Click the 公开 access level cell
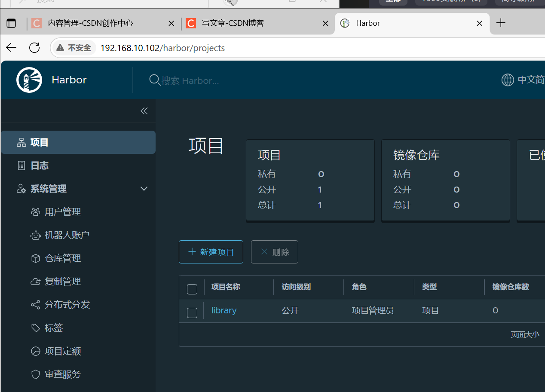Screen dimensions: 545x392 coord(290,310)
